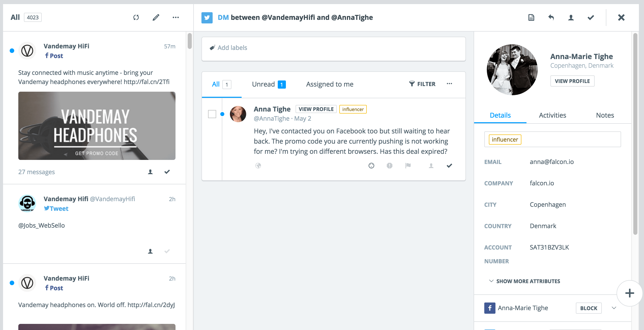
Task: Click the flag icon under message
Action: [408, 166]
